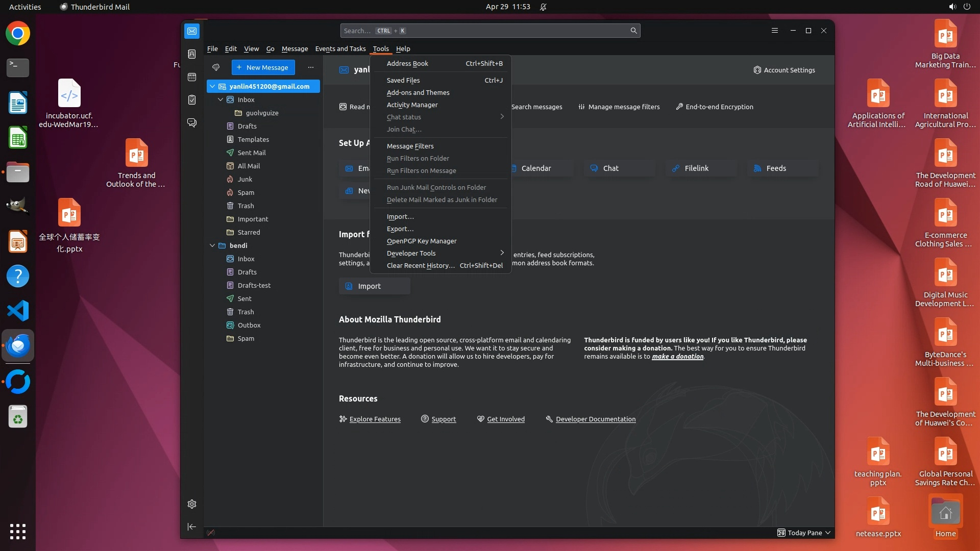This screenshot has width=980, height=551.
Task: Toggle the offline status icon in status bar
Action: point(211,533)
